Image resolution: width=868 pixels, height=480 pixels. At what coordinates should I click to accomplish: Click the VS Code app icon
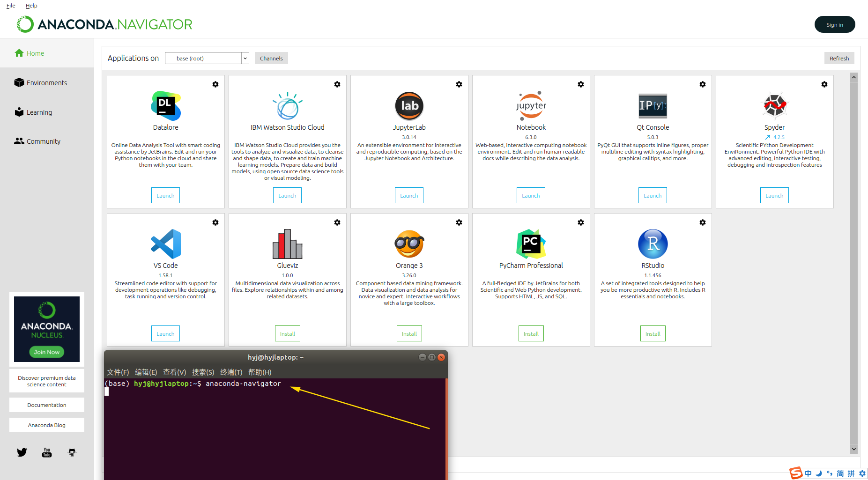166,244
